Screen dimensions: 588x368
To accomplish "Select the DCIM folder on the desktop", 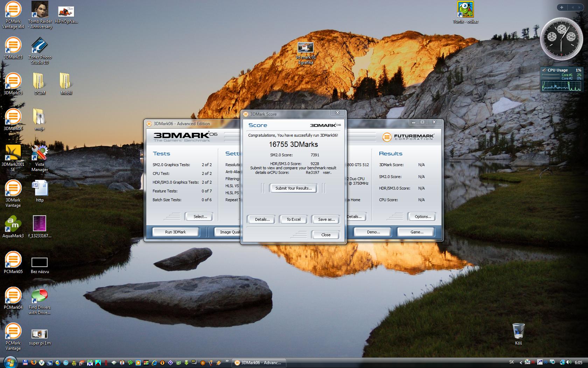I will 40,84.
